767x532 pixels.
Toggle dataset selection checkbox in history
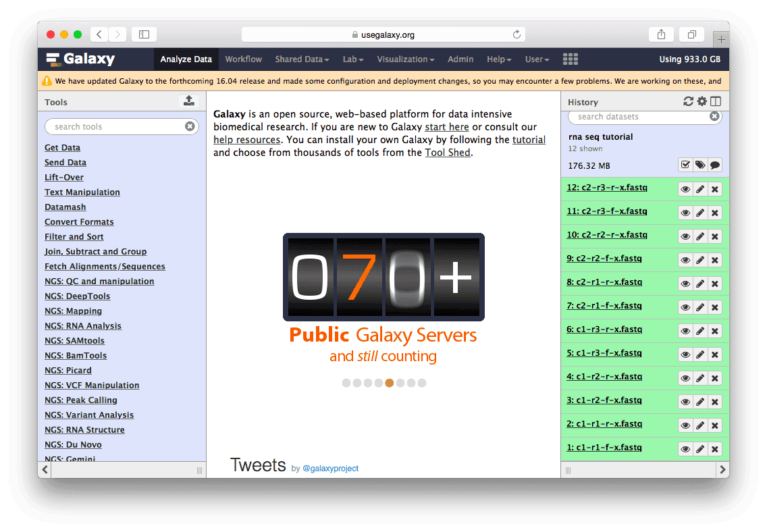coord(685,165)
